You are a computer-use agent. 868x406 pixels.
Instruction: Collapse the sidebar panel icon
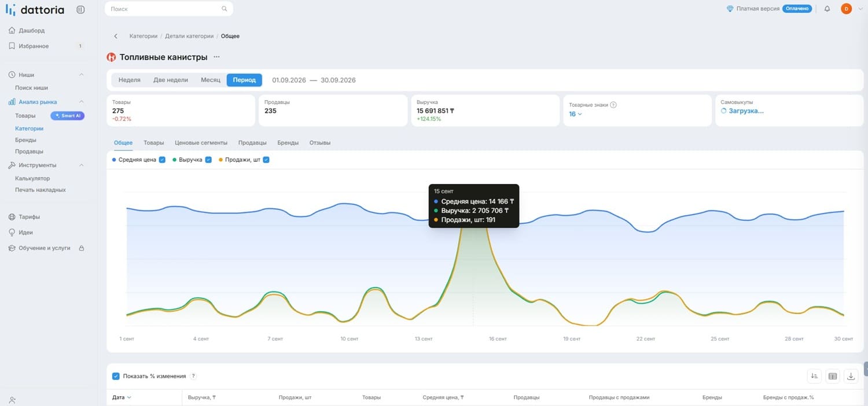coord(80,9)
